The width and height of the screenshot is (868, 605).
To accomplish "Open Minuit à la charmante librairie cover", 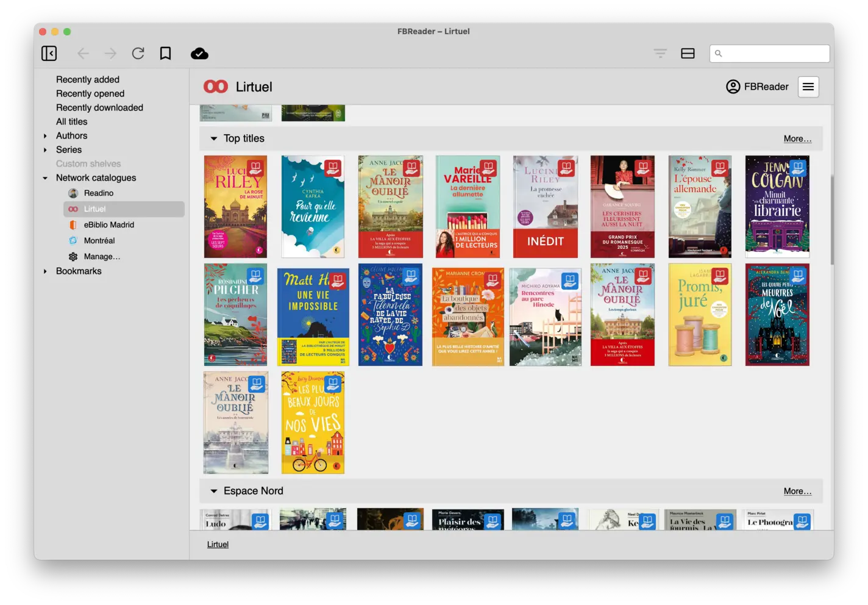I will click(777, 207).
